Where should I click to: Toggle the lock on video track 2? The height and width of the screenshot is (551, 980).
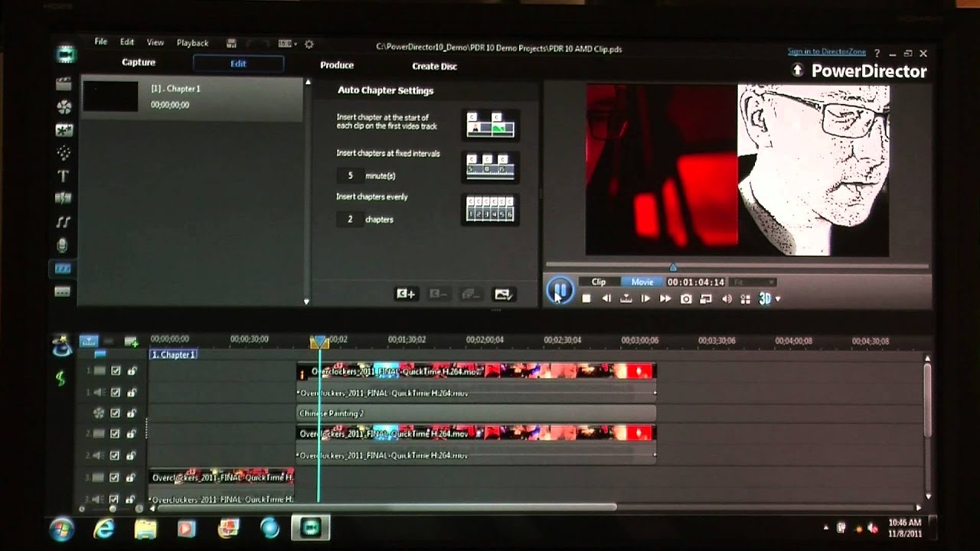pos(132,434)
